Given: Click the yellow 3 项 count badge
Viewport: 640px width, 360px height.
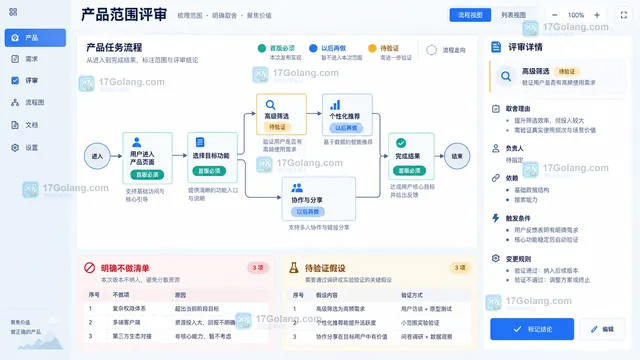Looking at the screenshot, I should 460,268.
